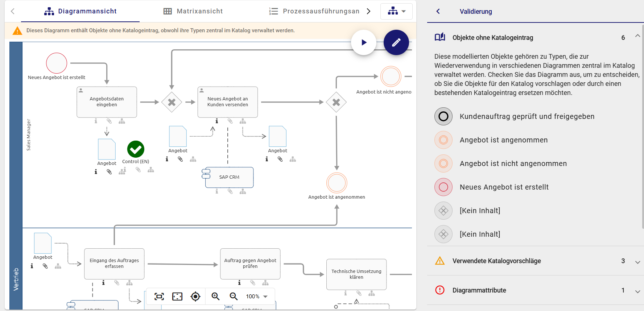Screen dimensions: 644x311
Task: Expand the Diagrammattribute section
Action: 637,291
